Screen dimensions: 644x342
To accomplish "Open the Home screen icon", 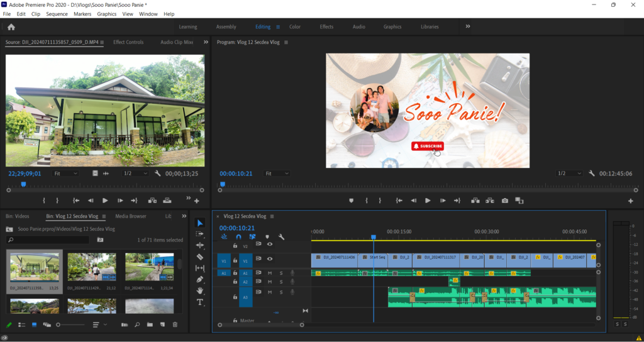I will coord(11,27).
